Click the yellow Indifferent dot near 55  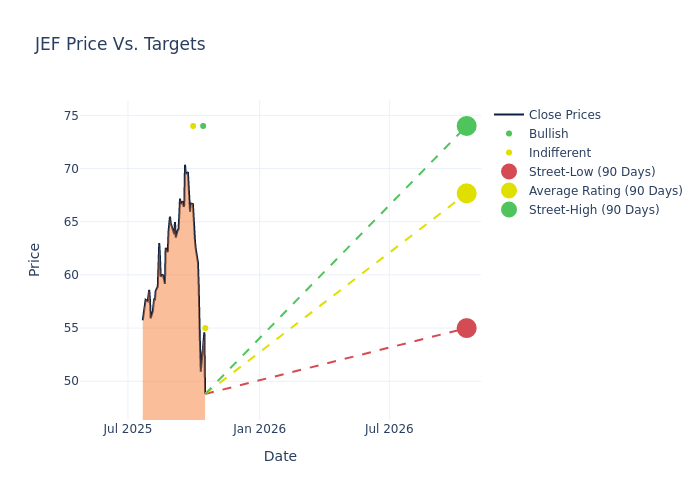point(205,328)
